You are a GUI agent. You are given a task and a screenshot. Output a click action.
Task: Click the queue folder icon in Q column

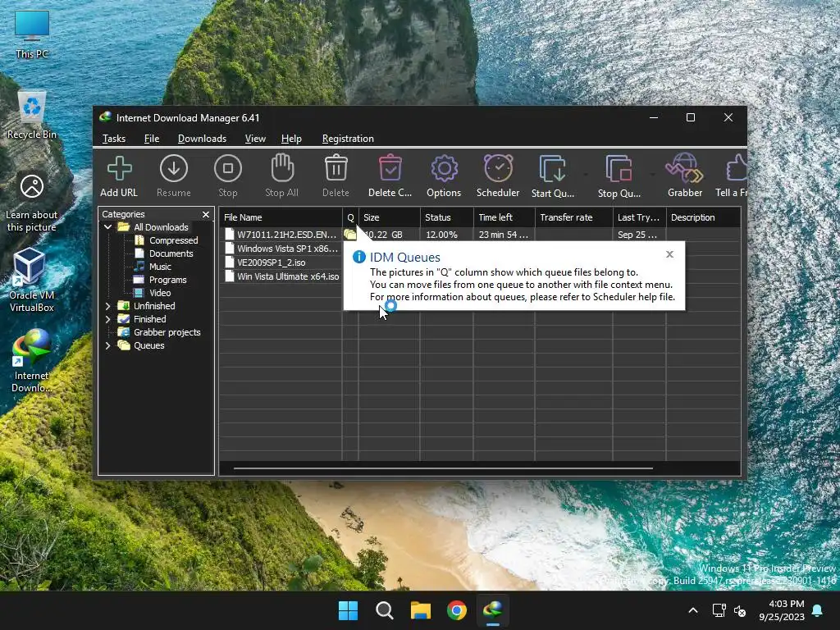pos(349,234)
